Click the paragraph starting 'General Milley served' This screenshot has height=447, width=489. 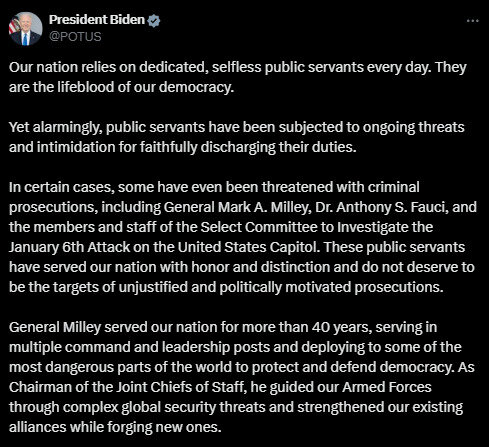242,377
